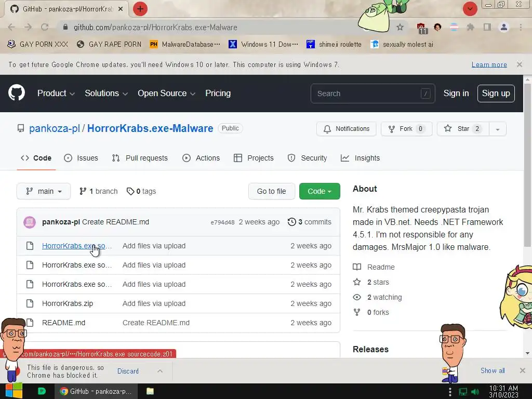
Task: Click Show all downloads
Action: pos(493,370)
